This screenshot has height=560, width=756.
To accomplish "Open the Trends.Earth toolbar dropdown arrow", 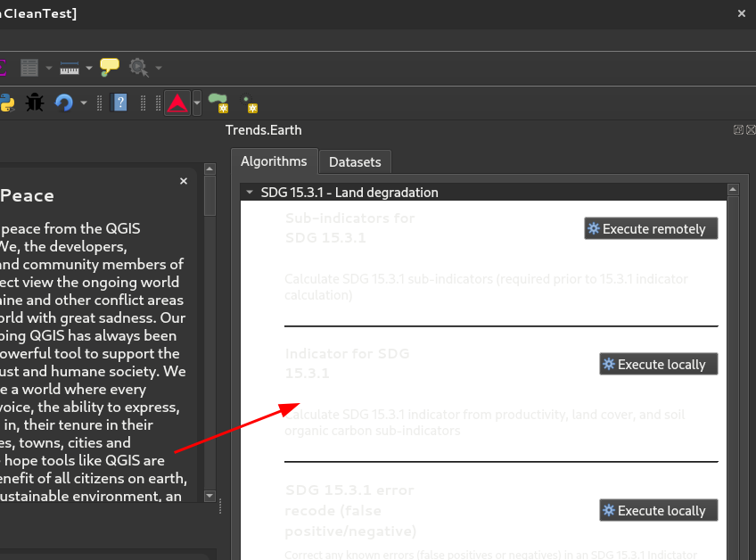I will [x=197, y=103].
